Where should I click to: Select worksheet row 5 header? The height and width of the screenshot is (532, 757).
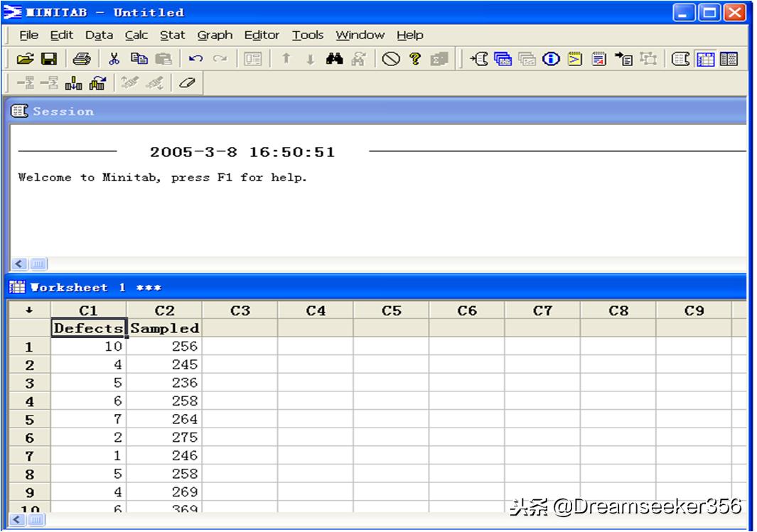[29, 419]
